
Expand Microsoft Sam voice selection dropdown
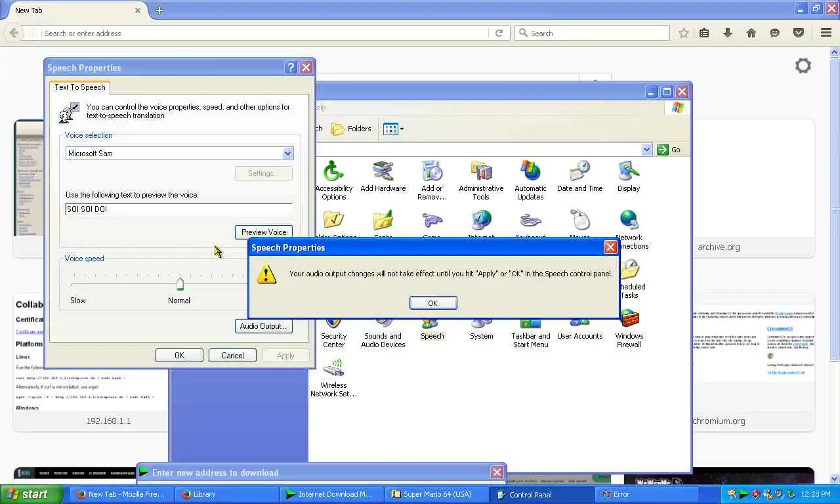tap(287, 154)
